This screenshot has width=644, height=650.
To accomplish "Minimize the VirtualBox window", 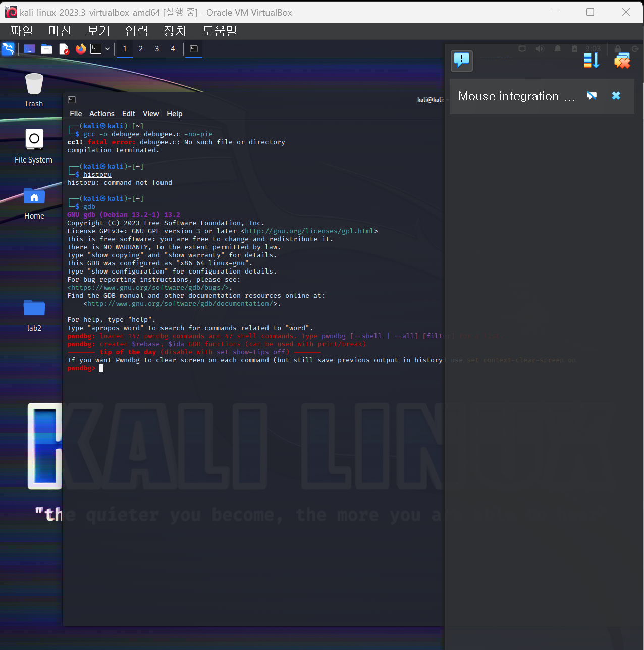I will 555,12.
